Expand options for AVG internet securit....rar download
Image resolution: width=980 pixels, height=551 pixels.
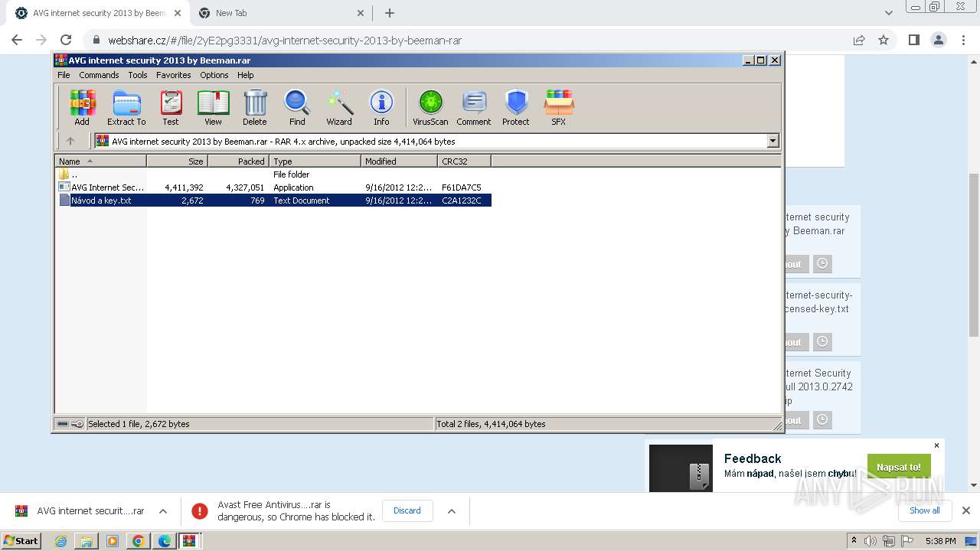(x=163, y=511)
